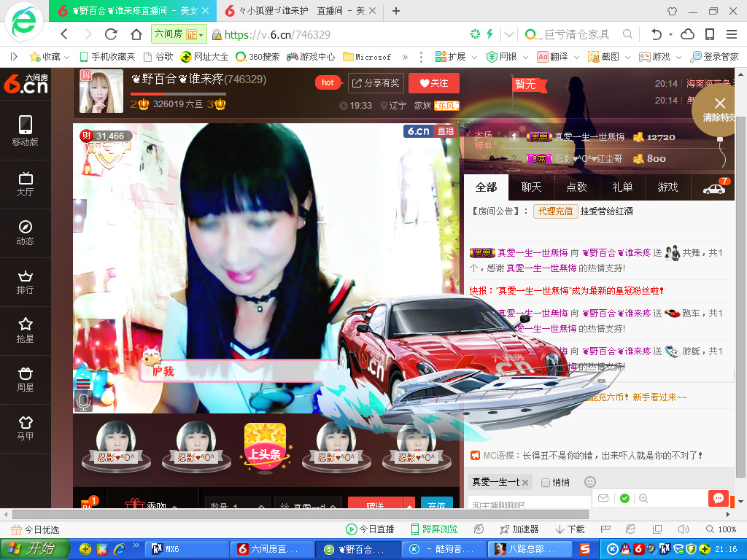The height and width of the screenshot is (560, 747).
Task: Open MX6 taskbar item
Action: tap(187, 549)
